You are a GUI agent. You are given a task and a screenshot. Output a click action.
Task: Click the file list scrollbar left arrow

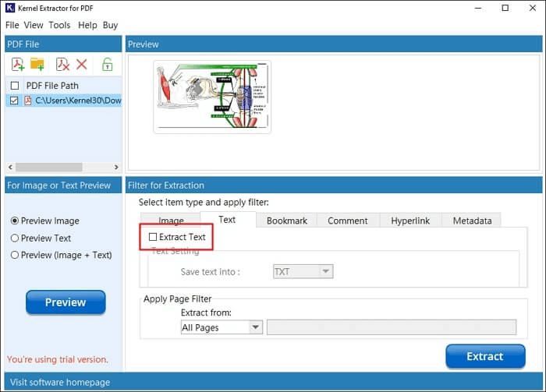(x=10, y=168)
